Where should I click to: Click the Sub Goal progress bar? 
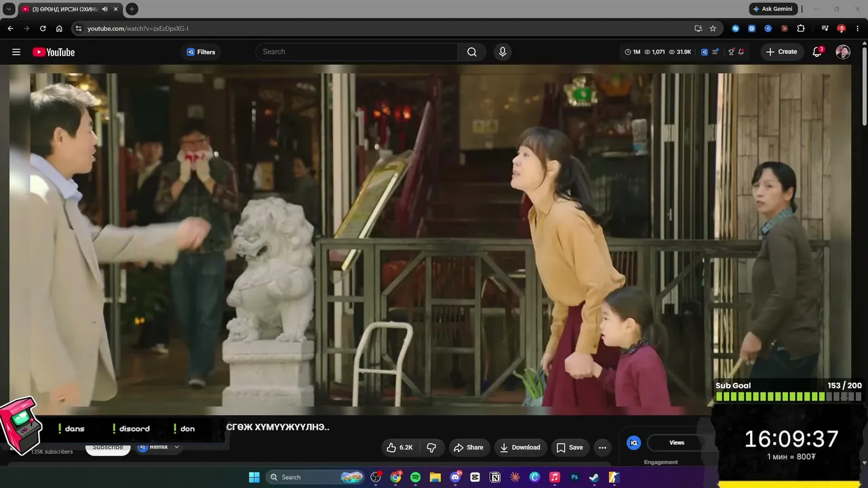tap(789, 396)
